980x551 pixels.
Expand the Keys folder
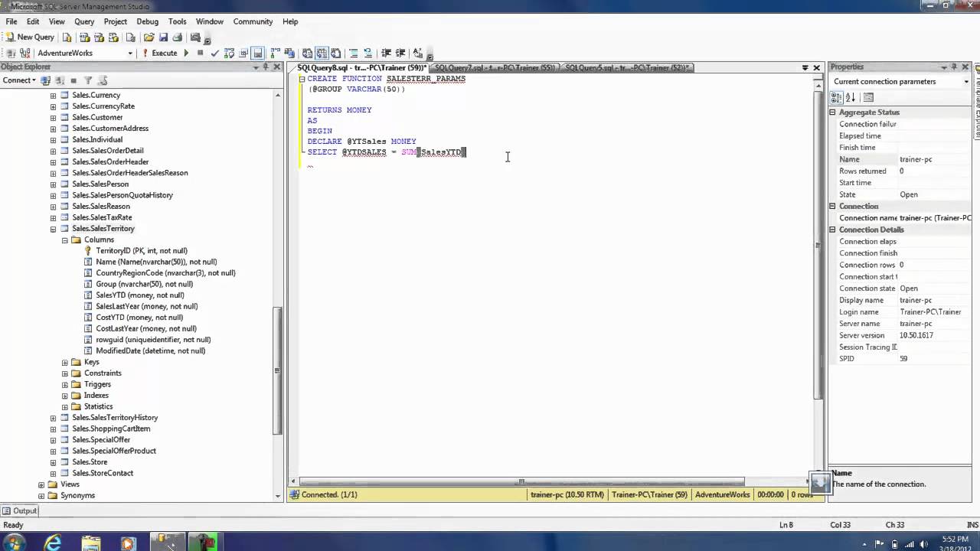point(65,362)
